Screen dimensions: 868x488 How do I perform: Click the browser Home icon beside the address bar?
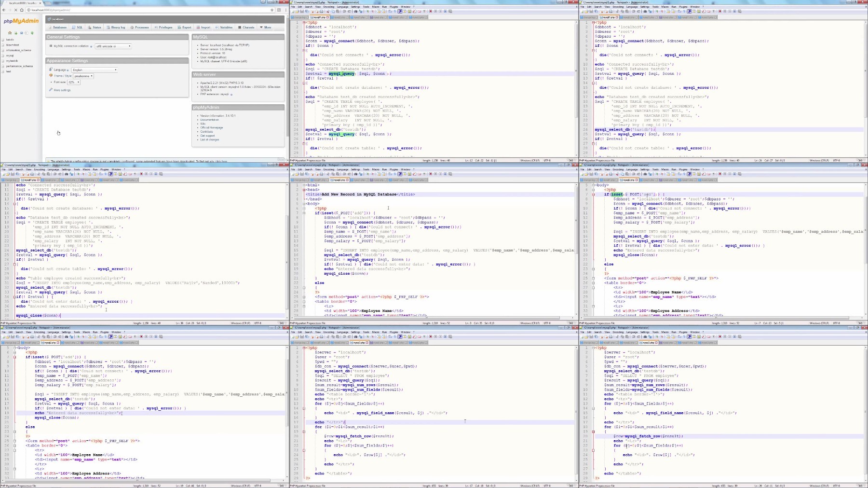coord(22,10)
